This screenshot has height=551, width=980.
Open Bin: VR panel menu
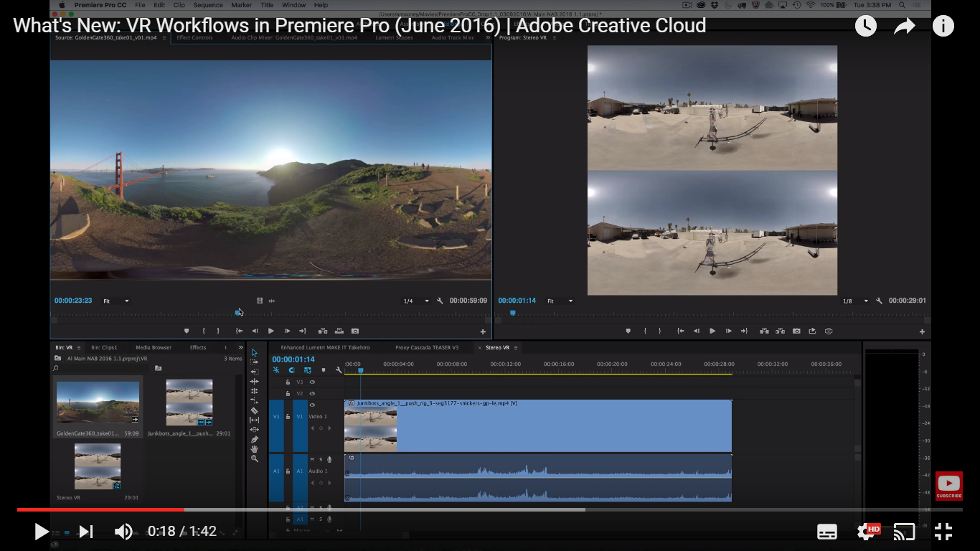click(79, 347)
